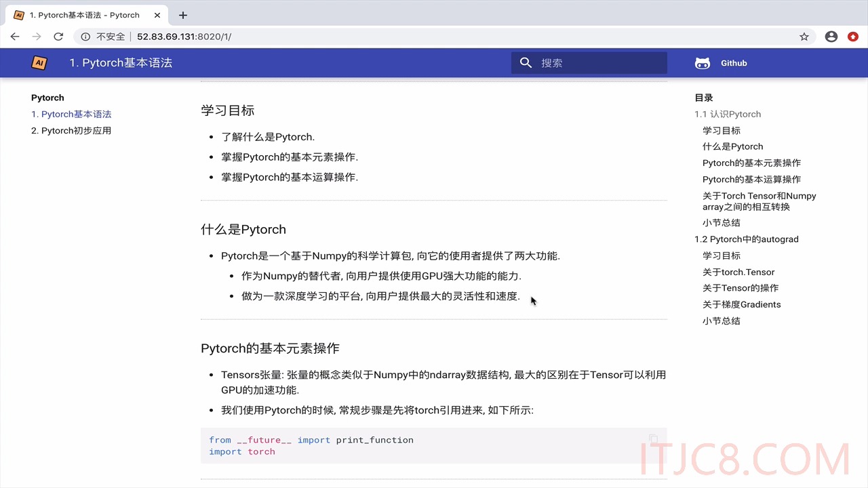Open the browser profile avatar icon
The width and height of the screenshot is (868, 488).
coord(831,37)
